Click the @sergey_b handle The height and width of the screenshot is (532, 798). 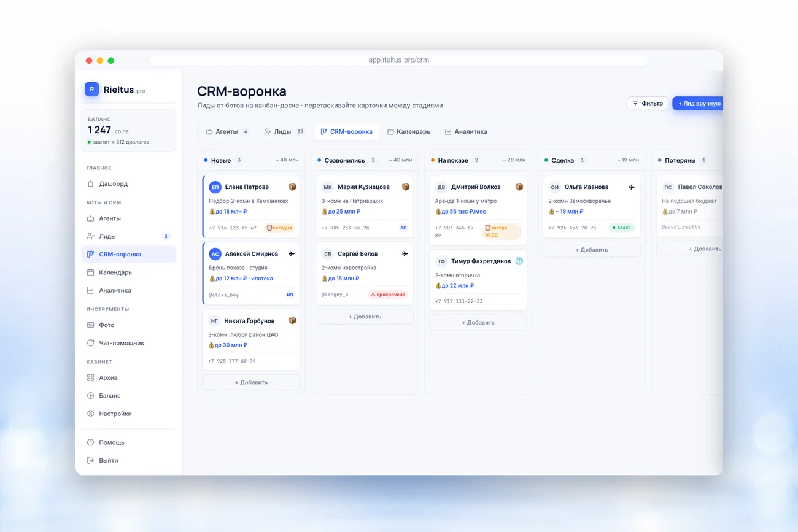(335, 295)
